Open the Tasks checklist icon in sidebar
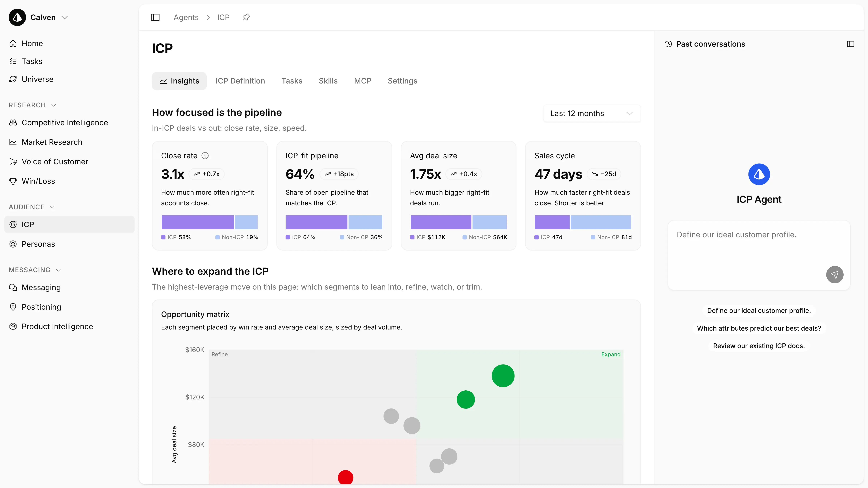This screenshot has height=488, width=868. (x=13, y=61)
